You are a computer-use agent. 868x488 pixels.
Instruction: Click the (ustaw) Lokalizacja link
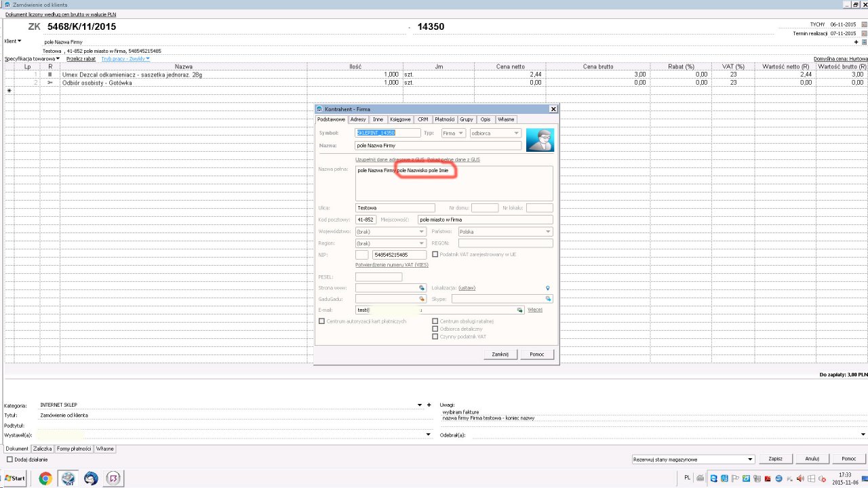(467, 288)
